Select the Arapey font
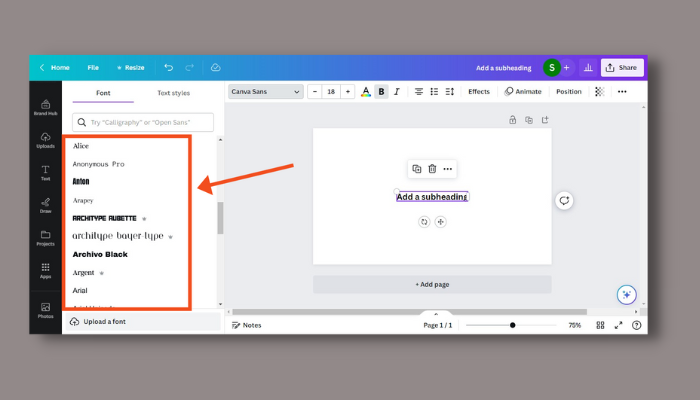The height and width of the screenshot is (400, 700). 83,200
